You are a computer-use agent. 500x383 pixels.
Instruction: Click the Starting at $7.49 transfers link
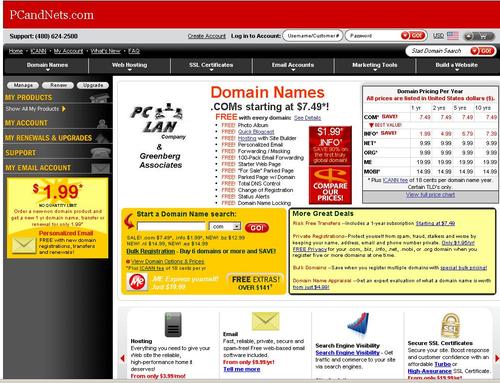435,223
